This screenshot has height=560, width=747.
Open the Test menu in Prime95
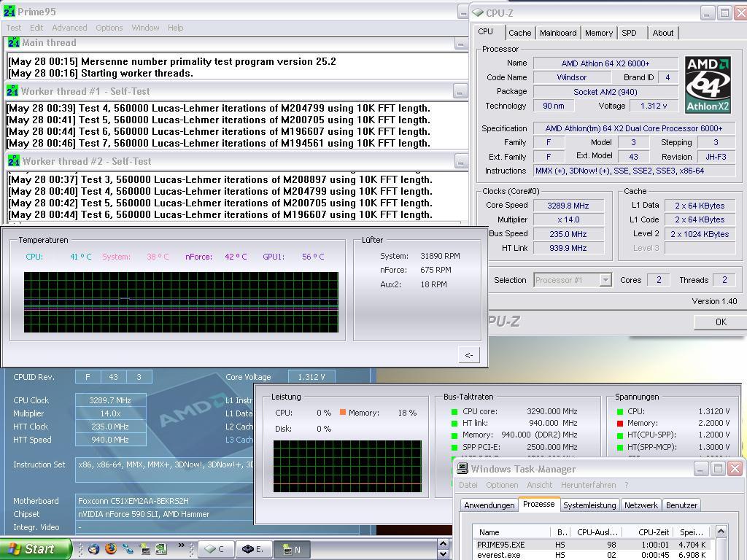13,28
